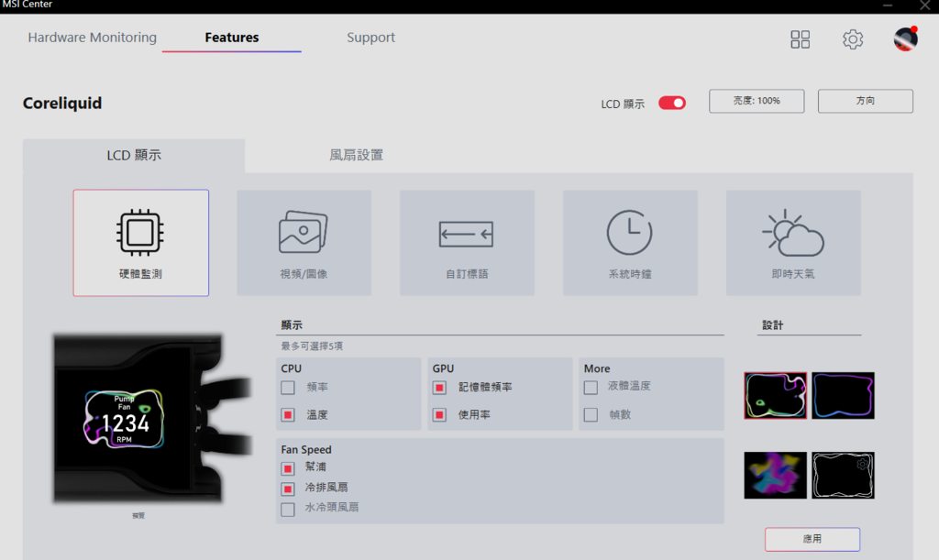Choose the white outline gear design thumbnail
939x560 pixels.
pyautogui.click(x=844, y=475)
